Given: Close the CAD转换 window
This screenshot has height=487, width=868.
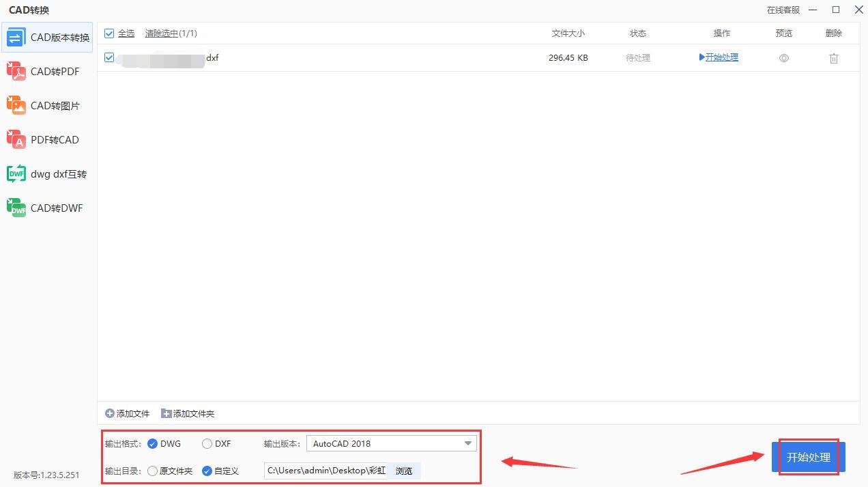Looking at the screenshot, I should pos(858,10).
